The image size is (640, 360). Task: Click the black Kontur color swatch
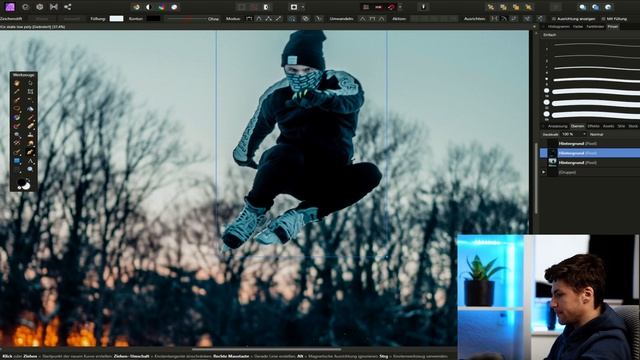coord(153,19)
